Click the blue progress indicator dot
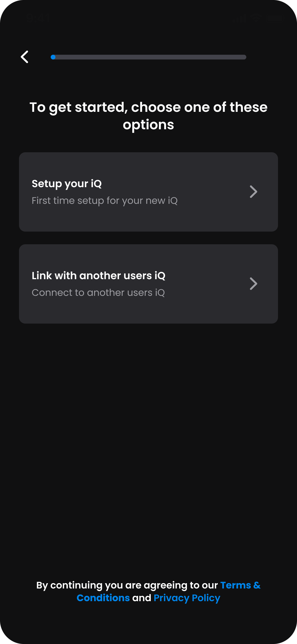Viewport: 297px width, 644px height. [x=53, y=57]
